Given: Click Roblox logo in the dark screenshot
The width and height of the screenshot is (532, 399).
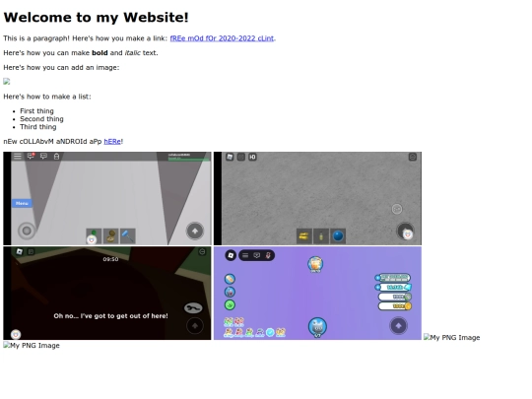Looking at the screenshot, I should pos(20,251).
